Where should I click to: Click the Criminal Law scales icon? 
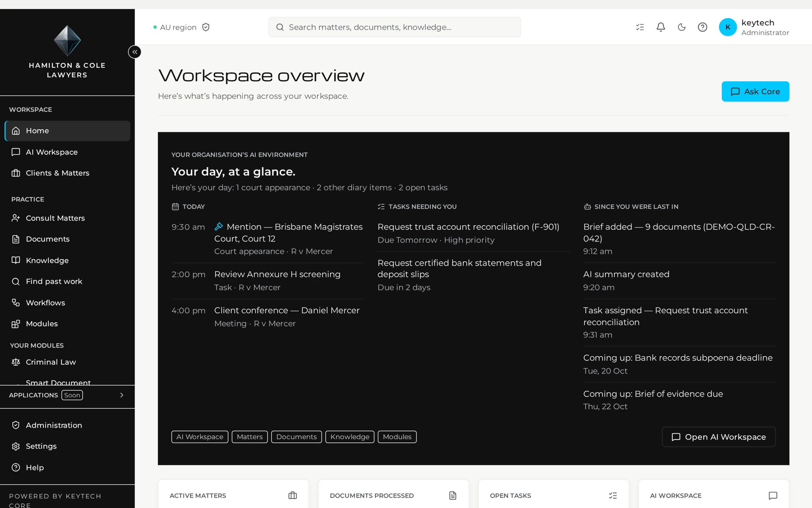(16, 362)
